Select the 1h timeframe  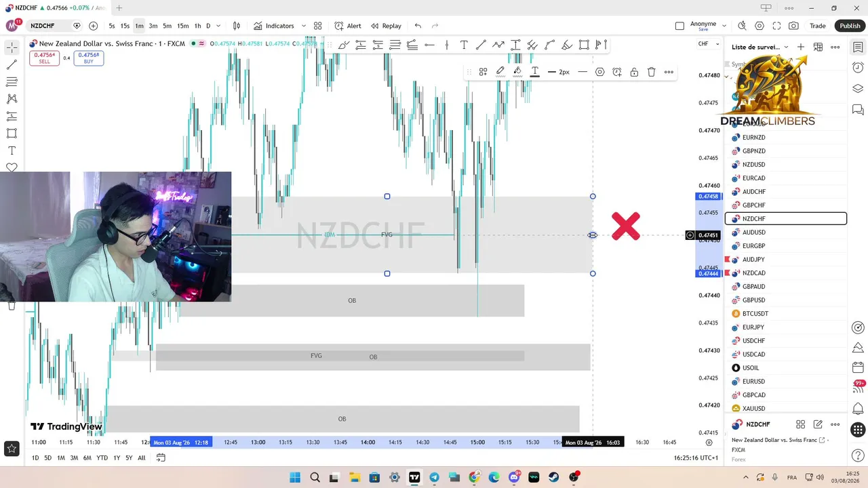[x=197, y=26]
